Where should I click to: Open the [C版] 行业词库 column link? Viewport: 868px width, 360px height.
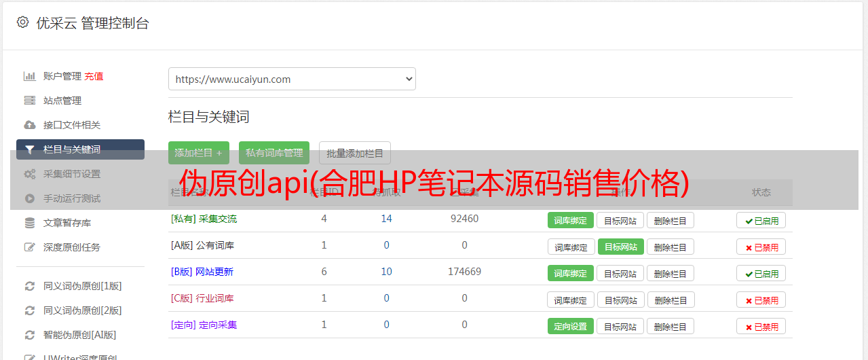(x=202, y=298)
